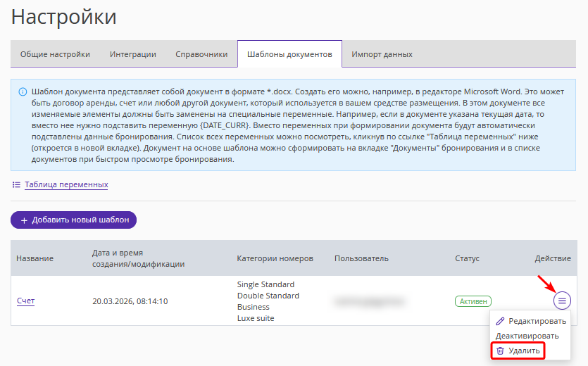Choose Редактировать from the action menu
This screenshot has width=588, height=366.
pyautogui.click(x=537, y=321)
